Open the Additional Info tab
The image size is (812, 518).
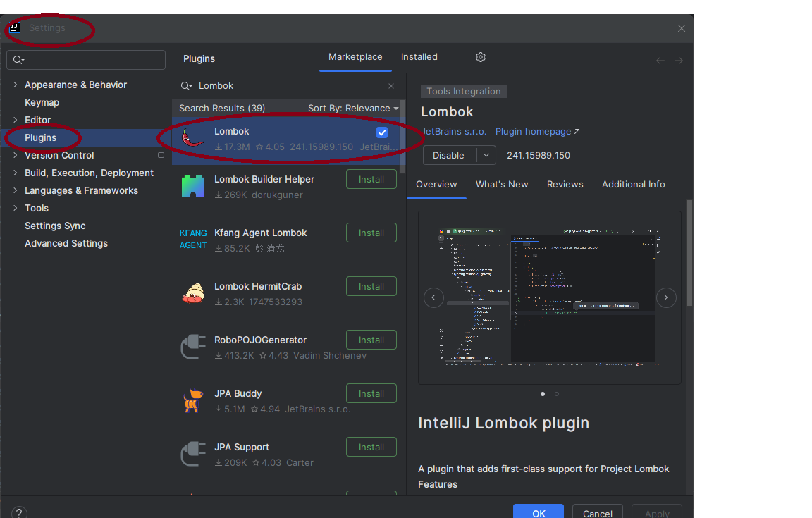pos(634,185)
